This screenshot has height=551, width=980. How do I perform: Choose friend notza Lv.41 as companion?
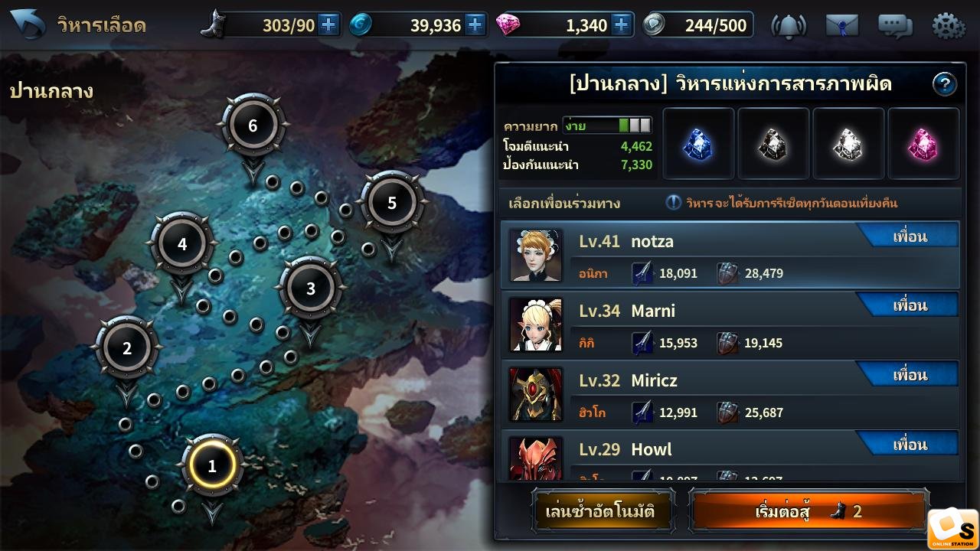(x=730, y=255)
